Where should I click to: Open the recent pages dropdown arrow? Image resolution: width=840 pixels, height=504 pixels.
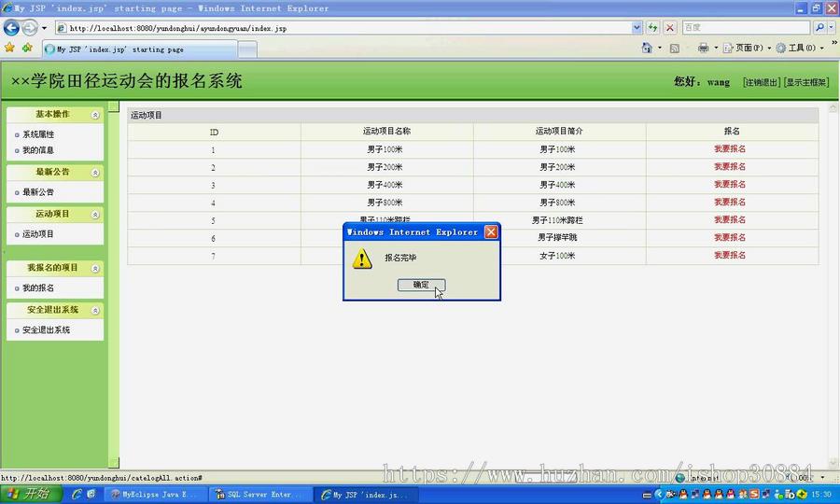point(45,28)
